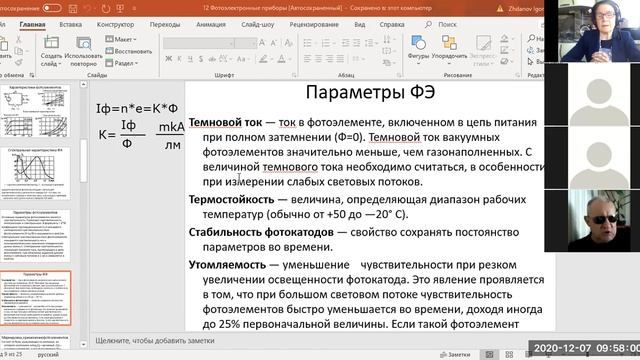
Task: Open the Вид ribbon tab
Action: click(x=360, y=24)
